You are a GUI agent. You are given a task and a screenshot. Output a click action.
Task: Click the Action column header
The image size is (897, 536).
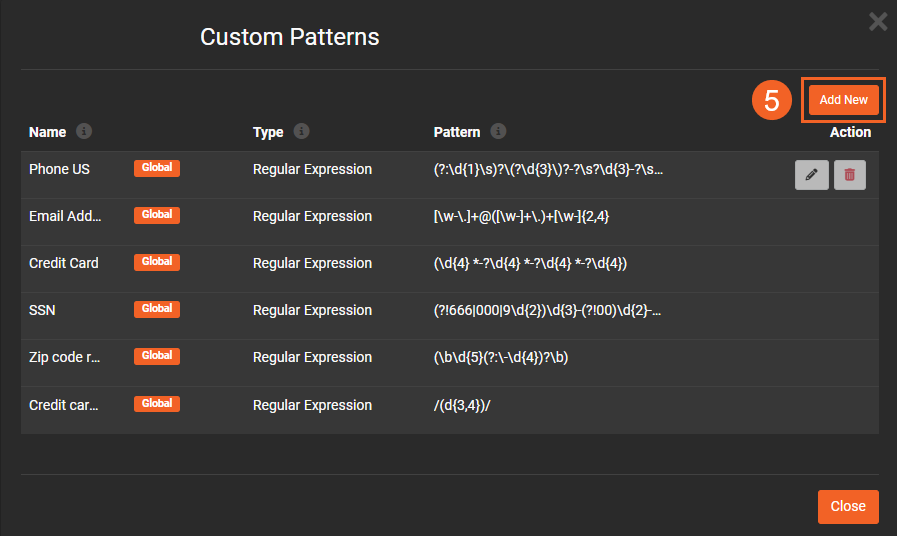point(850,132)
